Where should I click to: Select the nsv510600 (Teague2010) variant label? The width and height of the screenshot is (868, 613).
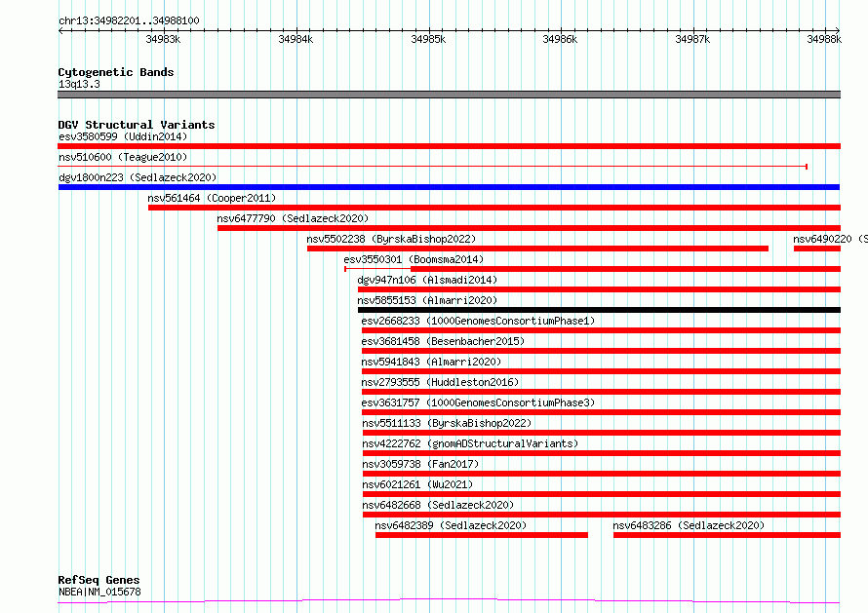(123, 157)
